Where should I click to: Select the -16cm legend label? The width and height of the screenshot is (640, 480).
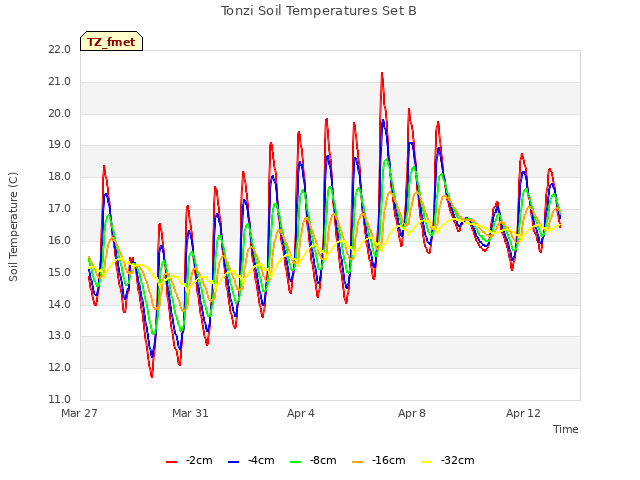[x=389, y=460]
